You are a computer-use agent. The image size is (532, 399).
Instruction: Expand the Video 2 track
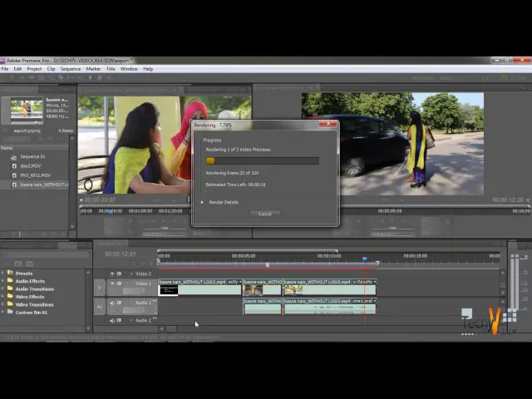click(131, 273)
